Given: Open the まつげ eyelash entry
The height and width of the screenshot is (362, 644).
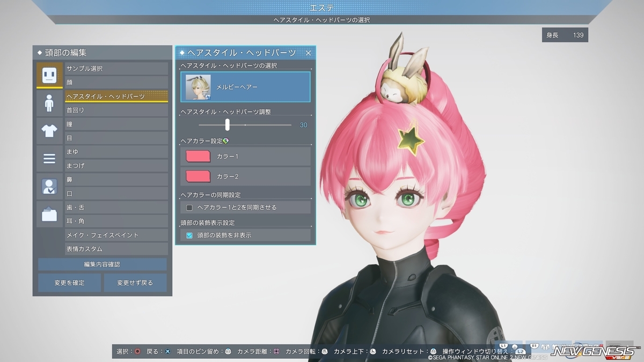Looking at the screenshot, I should [116, 166].
